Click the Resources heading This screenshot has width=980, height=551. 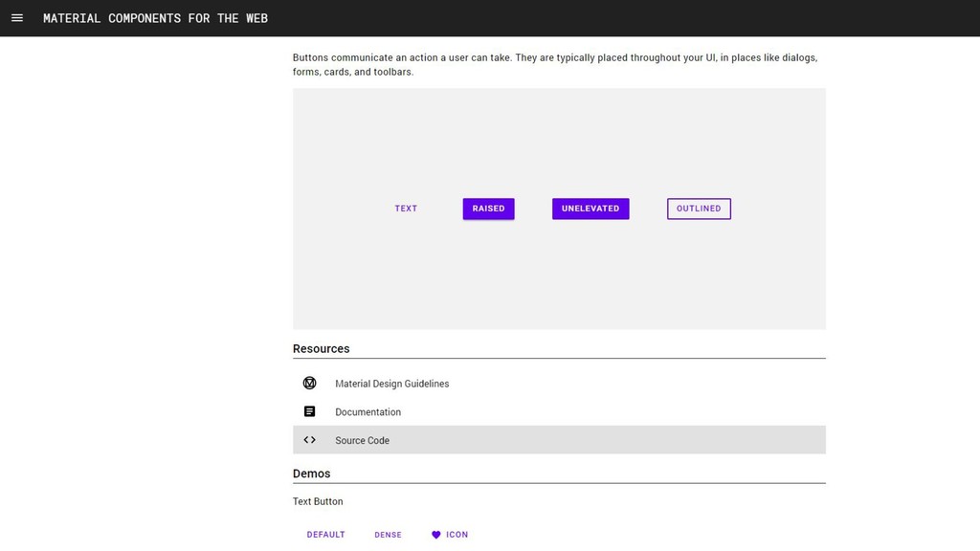click(x=322, y=348)
